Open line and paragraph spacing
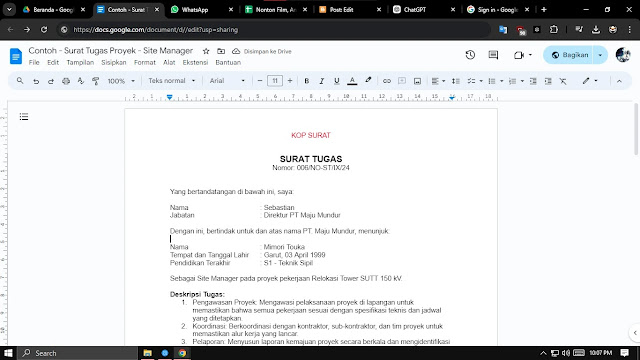 point(456,81)
